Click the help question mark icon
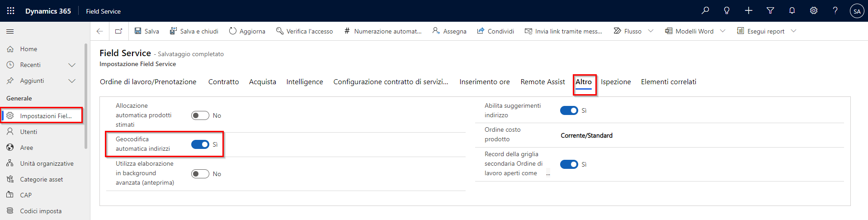The width and height of the screenshot is (868, 220). 835,10
